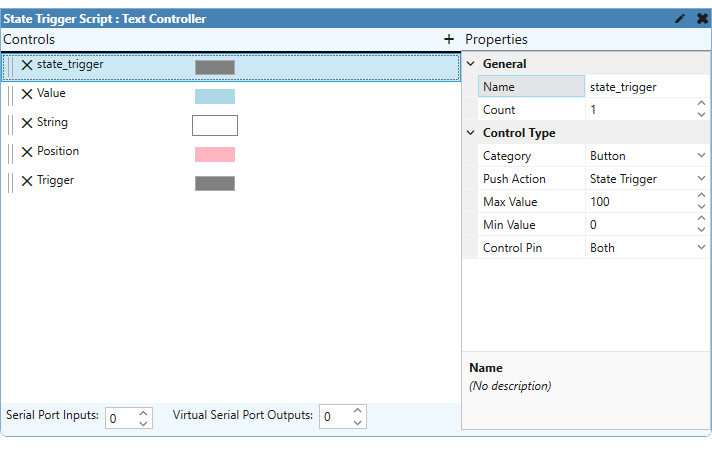Click the pink Position swatch
Screen dimensions: 712x464
click(215, 154)
